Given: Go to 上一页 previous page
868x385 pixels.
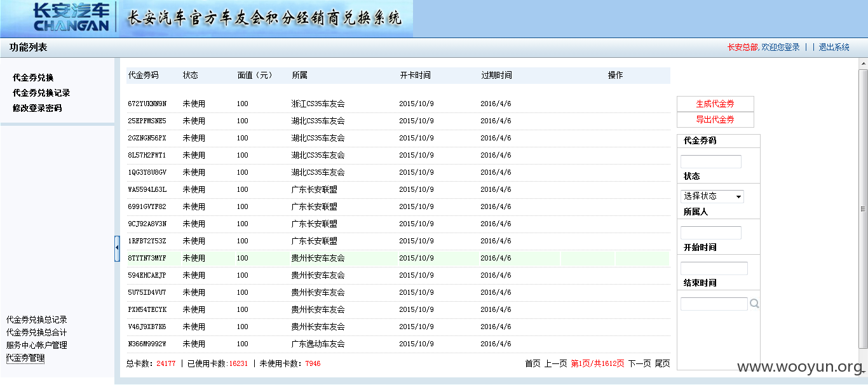Looking at the screenshot, I should pyautogui.click(x=555, y=363).
